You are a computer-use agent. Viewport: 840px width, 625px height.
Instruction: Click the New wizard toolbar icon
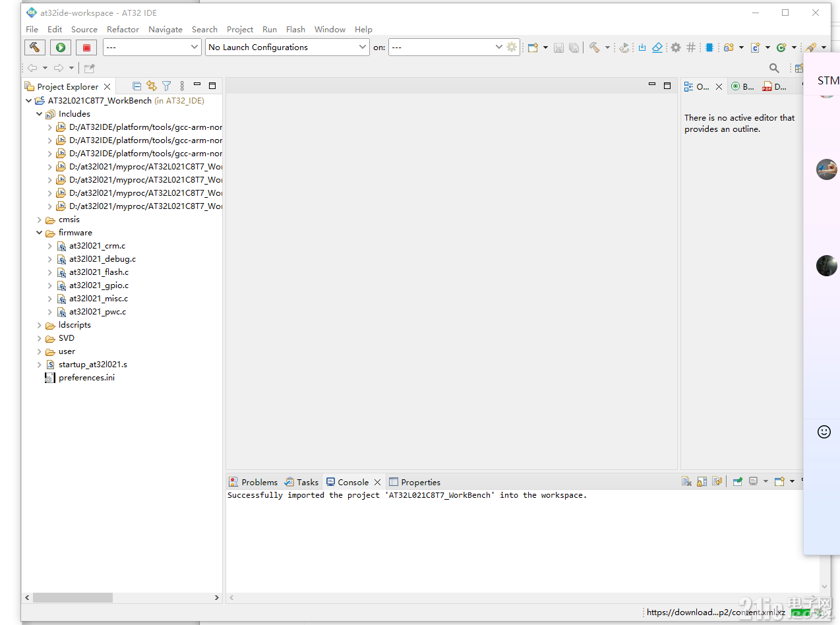533,47
